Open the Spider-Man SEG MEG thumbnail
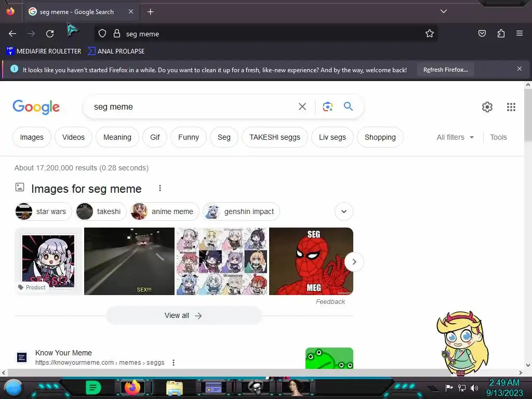The image size is (532, 399). [x=311, y=261]
